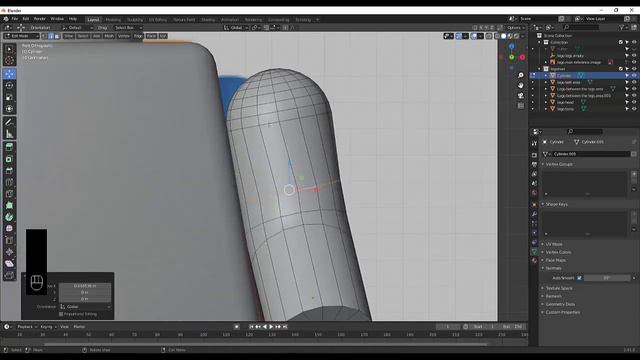Select the Rip Region tool
The height and width of the screenshot is (360, 640).
(x=9, y=276)
